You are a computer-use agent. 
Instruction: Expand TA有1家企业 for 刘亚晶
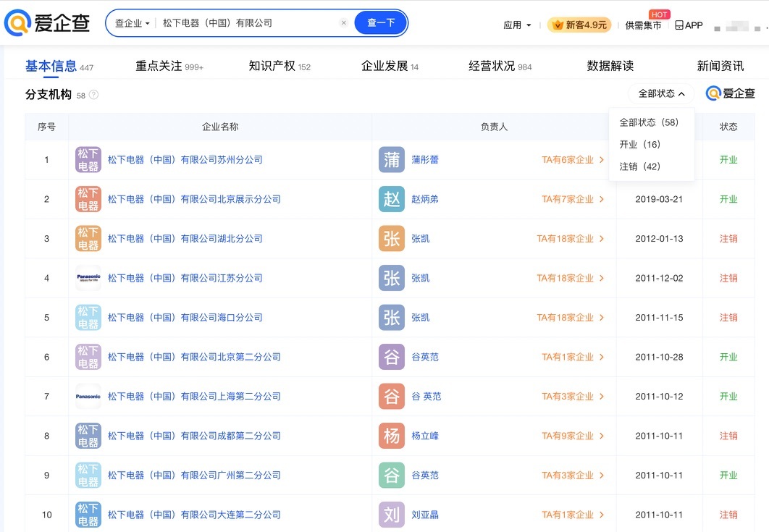pyautogui.click(x=572, y=515)
